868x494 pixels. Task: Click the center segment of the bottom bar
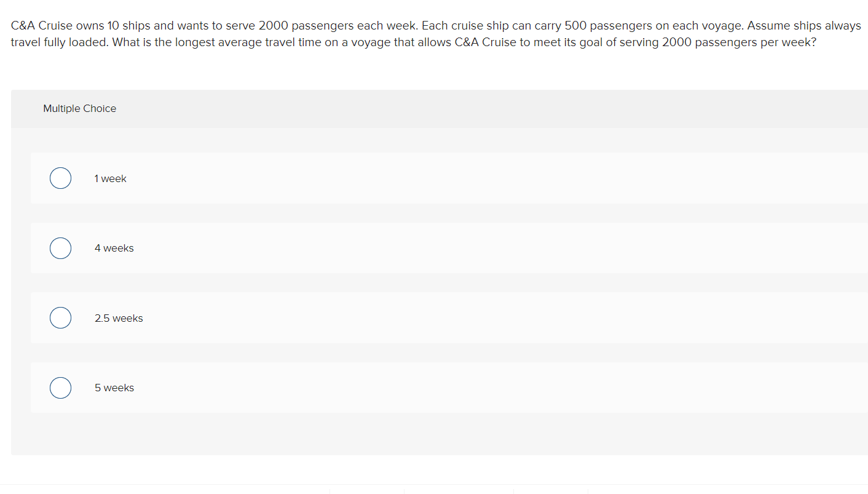tap(458, 490)
